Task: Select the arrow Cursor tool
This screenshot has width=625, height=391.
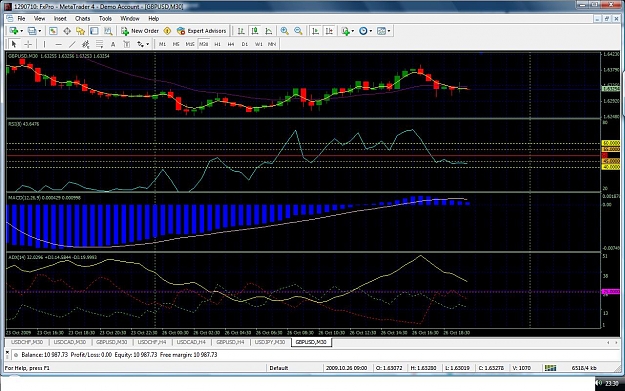Action: [x=14, y=44]
